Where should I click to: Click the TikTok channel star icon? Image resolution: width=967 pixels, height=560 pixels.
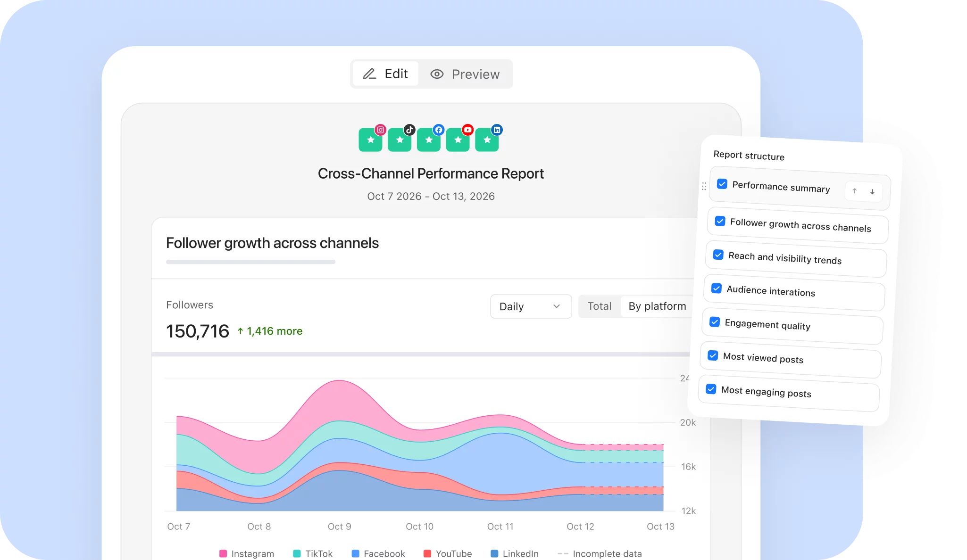(400, 140)
